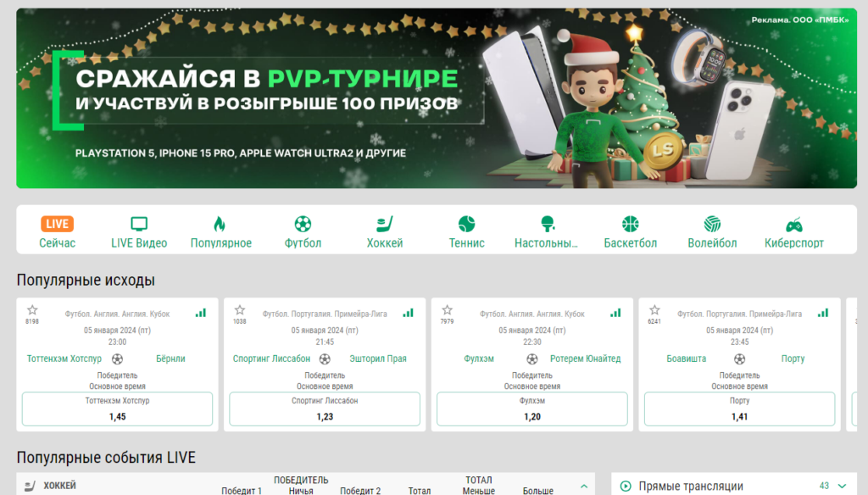
Task: Favorite the Спортинг Лиссабон match with star
Action: 240,310
